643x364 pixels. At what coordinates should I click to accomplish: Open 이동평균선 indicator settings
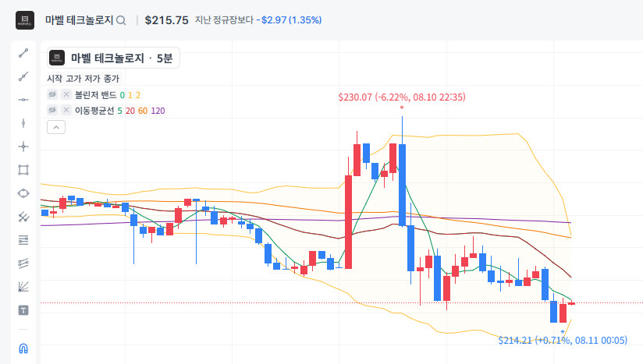coord(94,111)
